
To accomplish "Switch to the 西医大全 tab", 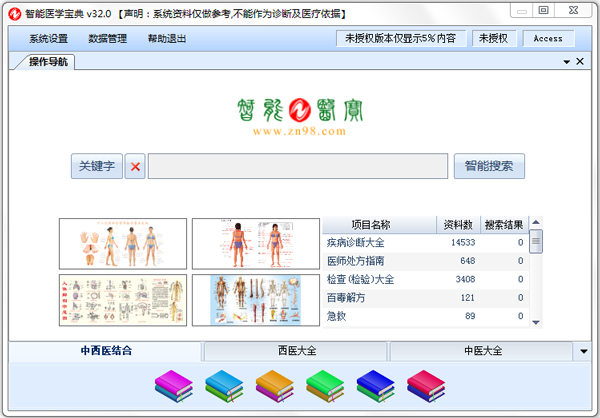I will [x=296, y=351].
